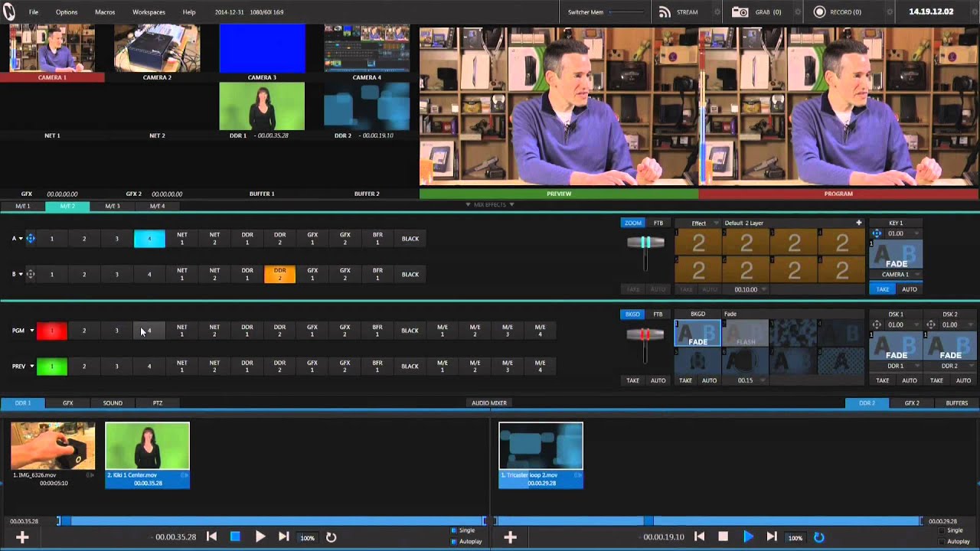Add media with DDR 1 plus icon
Viewport: 980px width, 551px height.
pos(22,537)
